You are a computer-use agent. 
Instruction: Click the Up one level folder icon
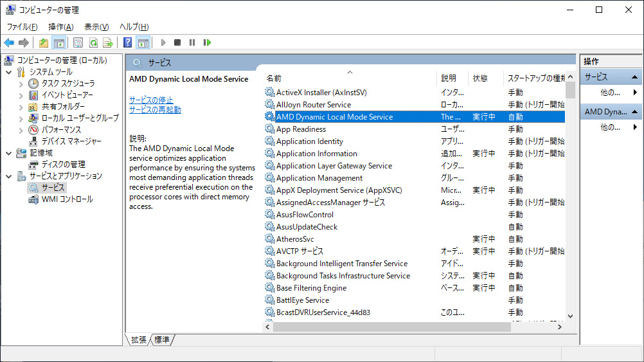point(44,42)
